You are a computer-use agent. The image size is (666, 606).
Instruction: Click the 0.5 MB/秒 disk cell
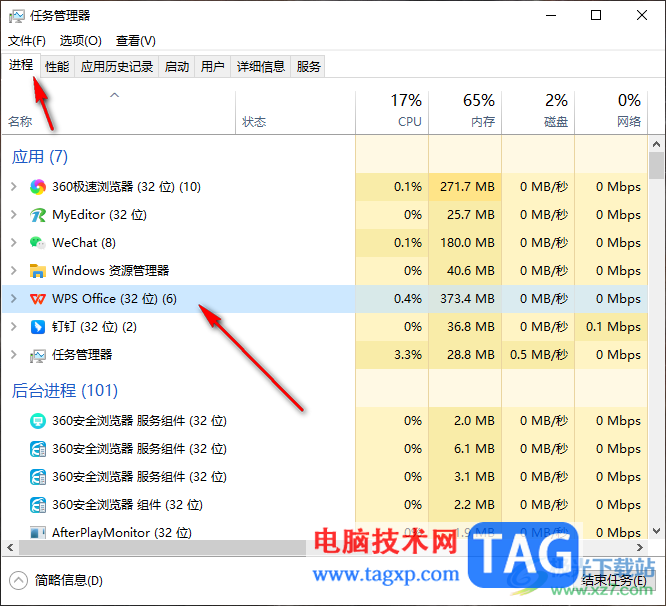[539, 355]
